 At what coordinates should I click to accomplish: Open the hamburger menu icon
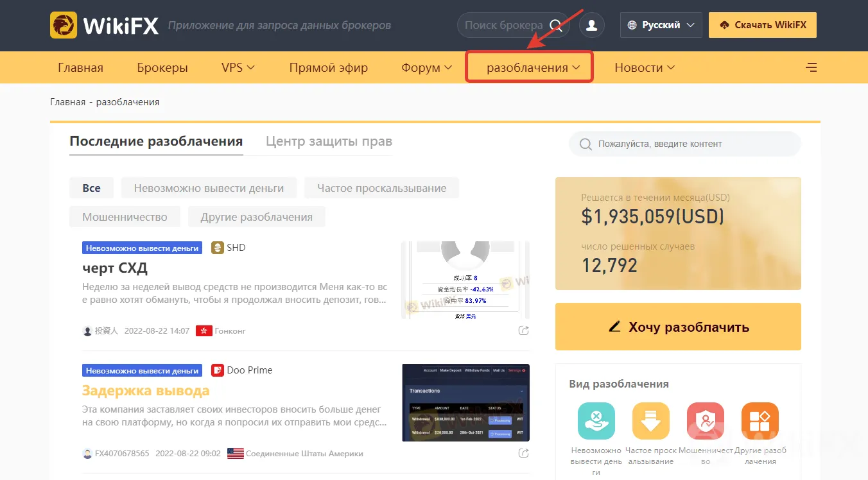tap(812, 67)
